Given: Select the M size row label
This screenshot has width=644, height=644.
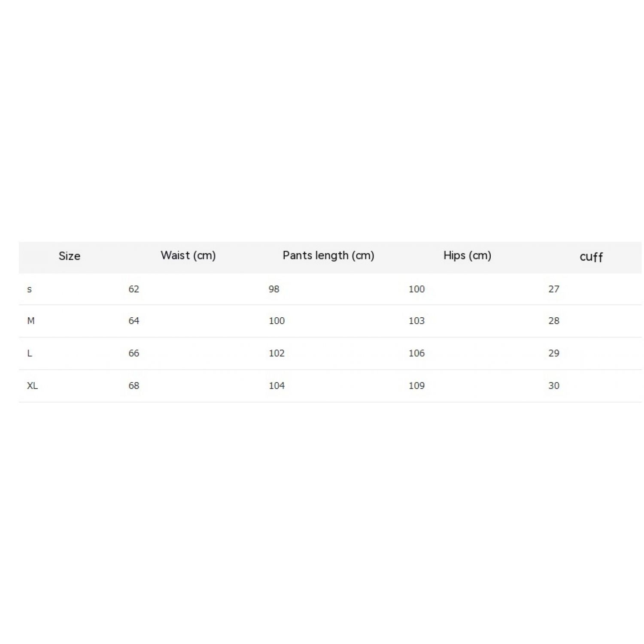Looking at the screenshot, I should point(31,321).
